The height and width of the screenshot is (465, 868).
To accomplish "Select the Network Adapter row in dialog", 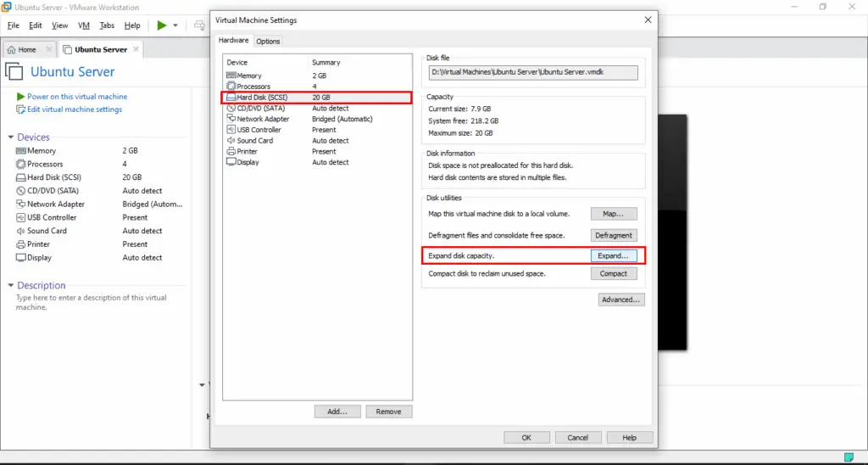I will [317, 119].
